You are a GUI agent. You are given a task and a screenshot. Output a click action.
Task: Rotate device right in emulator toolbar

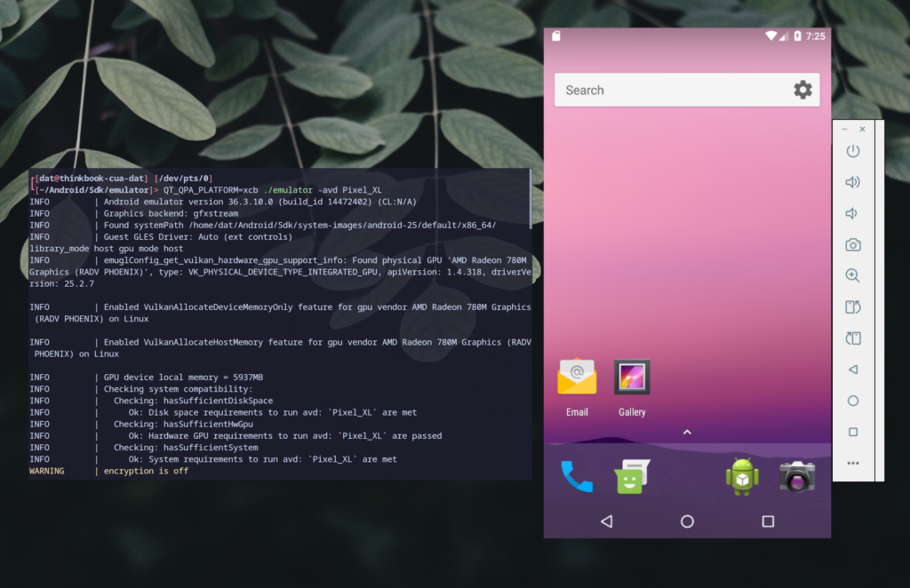852,338
